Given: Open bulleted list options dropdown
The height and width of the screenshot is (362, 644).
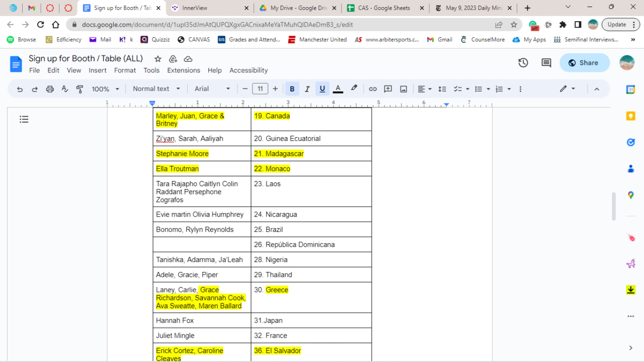Looking at the screenshot, I should click(x=482, y=89).
